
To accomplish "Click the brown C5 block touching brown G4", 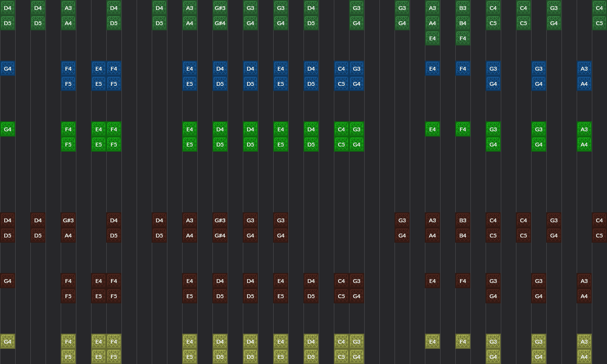I will click(x=341, y=296).
